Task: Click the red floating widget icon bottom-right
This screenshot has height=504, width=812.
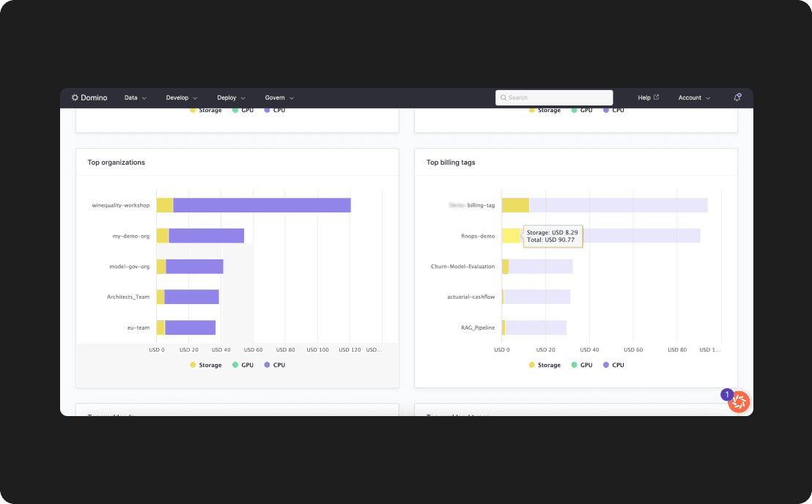Action: coord(739,401)
